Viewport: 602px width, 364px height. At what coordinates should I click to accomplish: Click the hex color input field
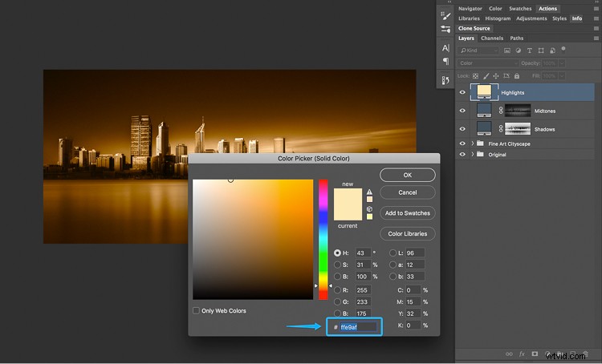pos(356,327)
